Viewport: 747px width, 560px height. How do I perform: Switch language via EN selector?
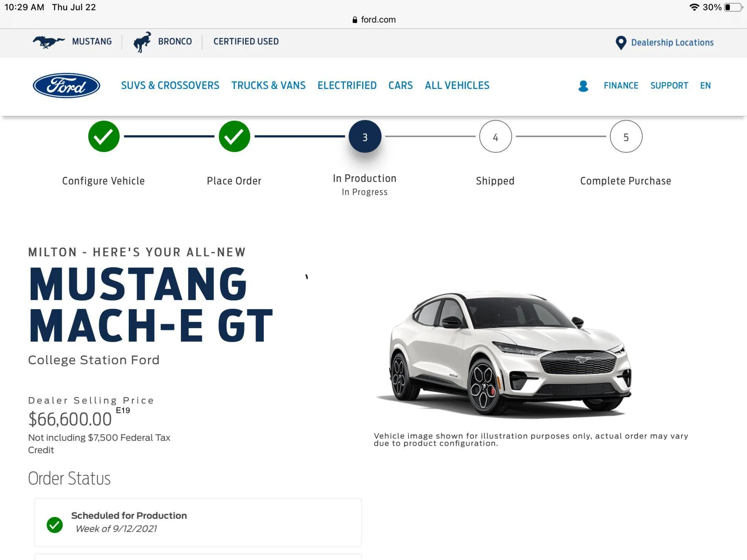(705, 85)
